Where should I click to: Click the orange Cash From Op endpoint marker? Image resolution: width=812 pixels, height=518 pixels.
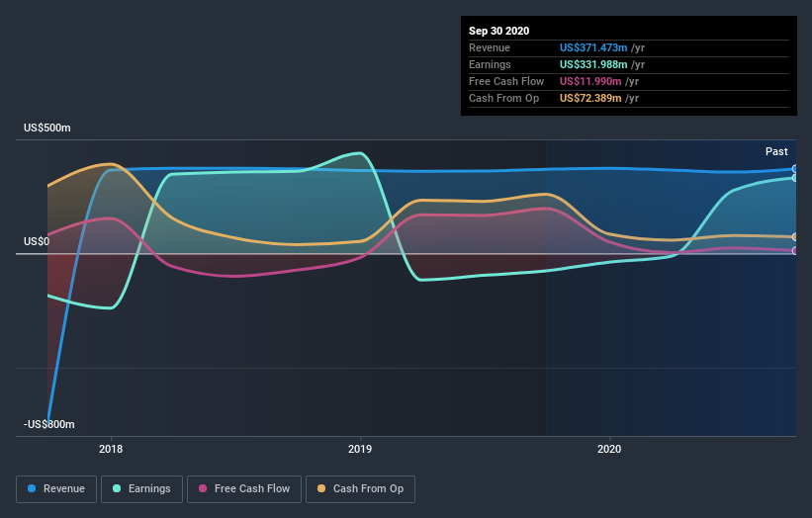[x=795, y=237]
